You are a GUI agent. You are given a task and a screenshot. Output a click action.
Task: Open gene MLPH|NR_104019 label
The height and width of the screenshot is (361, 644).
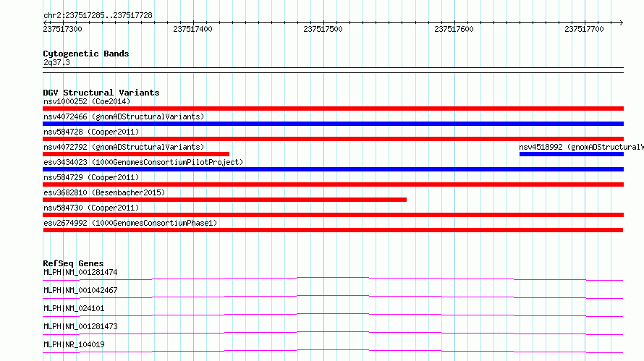74,344
